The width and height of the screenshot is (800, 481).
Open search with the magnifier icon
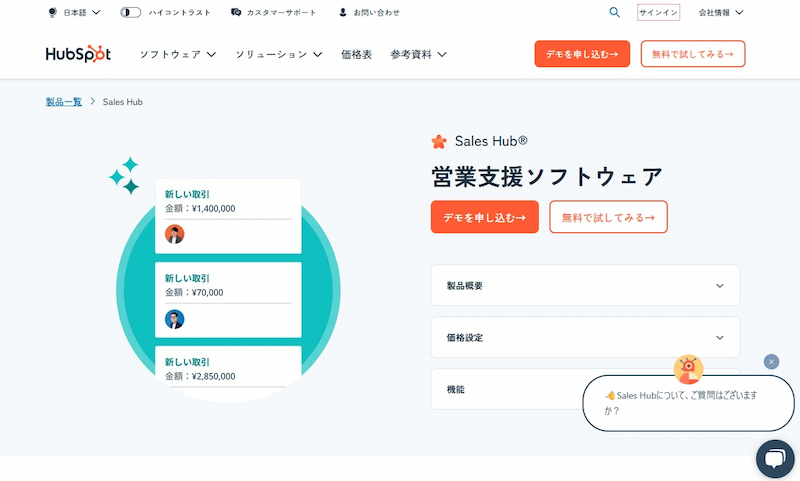point(614,12)
